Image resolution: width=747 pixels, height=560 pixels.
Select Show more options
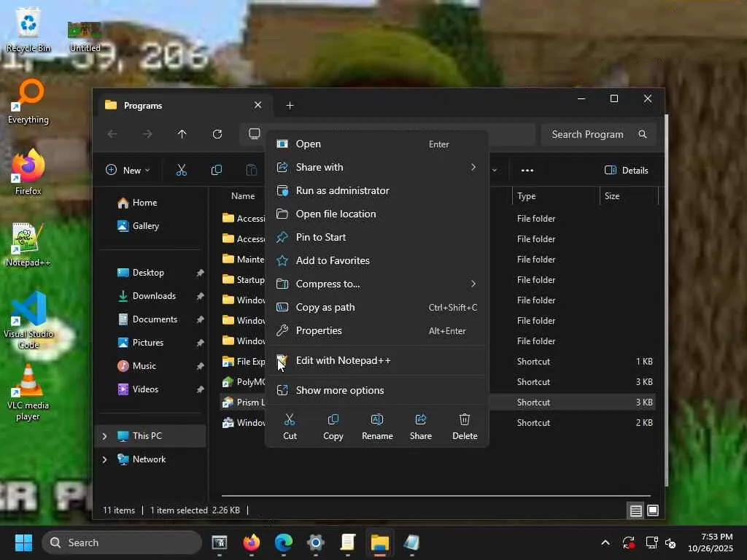tap(377, 390)
